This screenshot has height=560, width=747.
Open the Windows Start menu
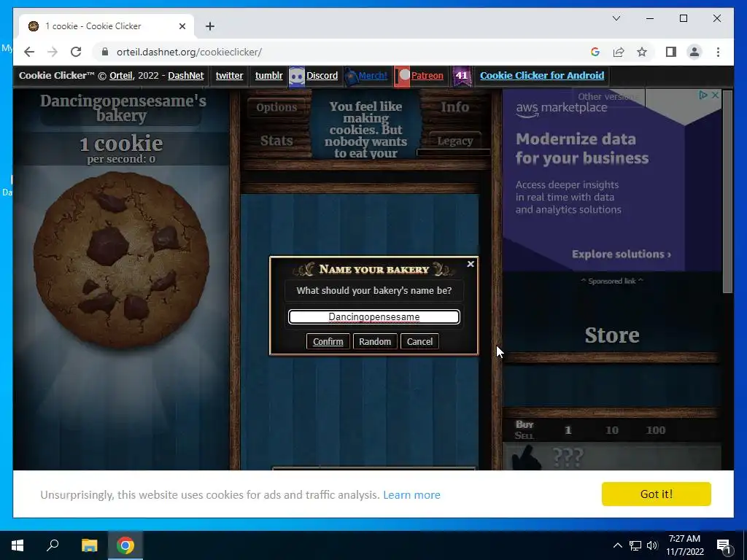(18, 545)
